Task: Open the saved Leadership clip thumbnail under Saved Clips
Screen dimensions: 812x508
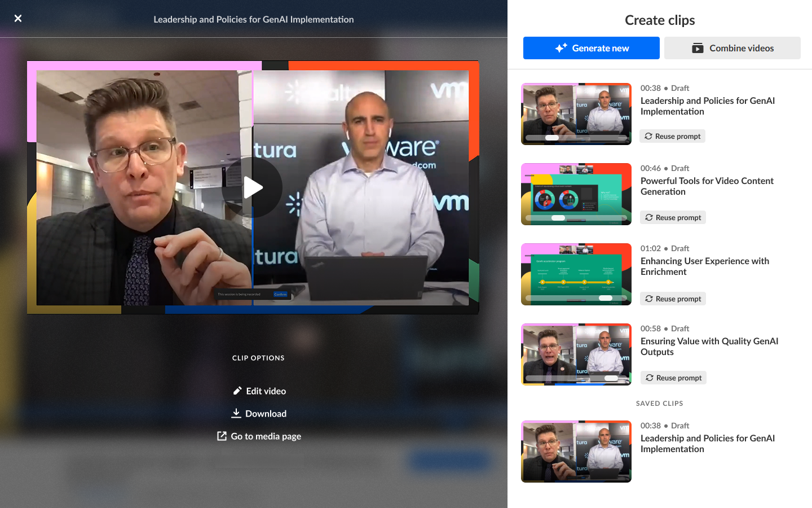Action: click(576, 452)
